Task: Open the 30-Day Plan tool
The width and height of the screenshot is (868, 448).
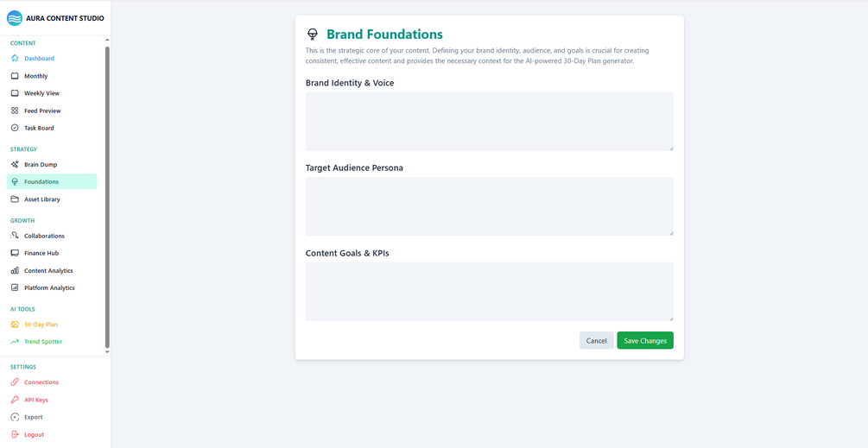Action: point(41,325)
